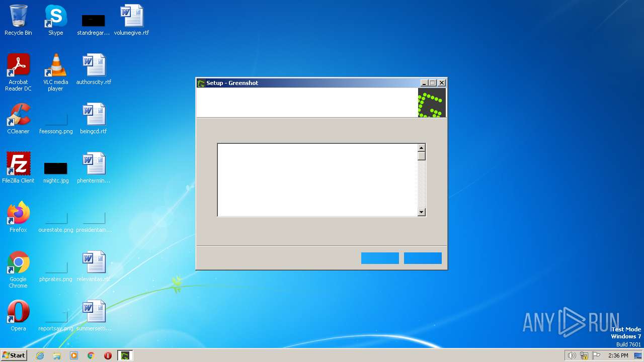Click the 2:36 PM system clock
644x362 pixels.
coord(618,355)
